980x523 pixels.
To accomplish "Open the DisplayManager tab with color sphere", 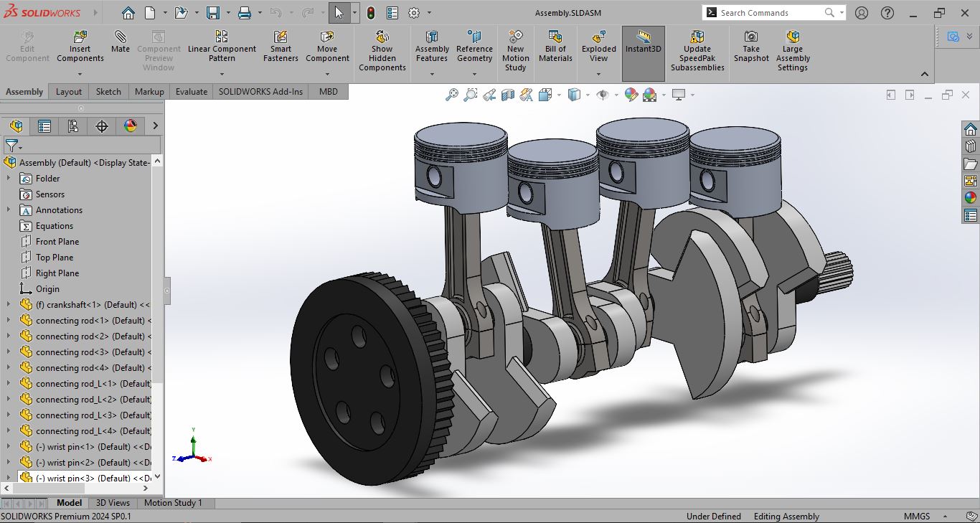I will [x=131, y=126].
